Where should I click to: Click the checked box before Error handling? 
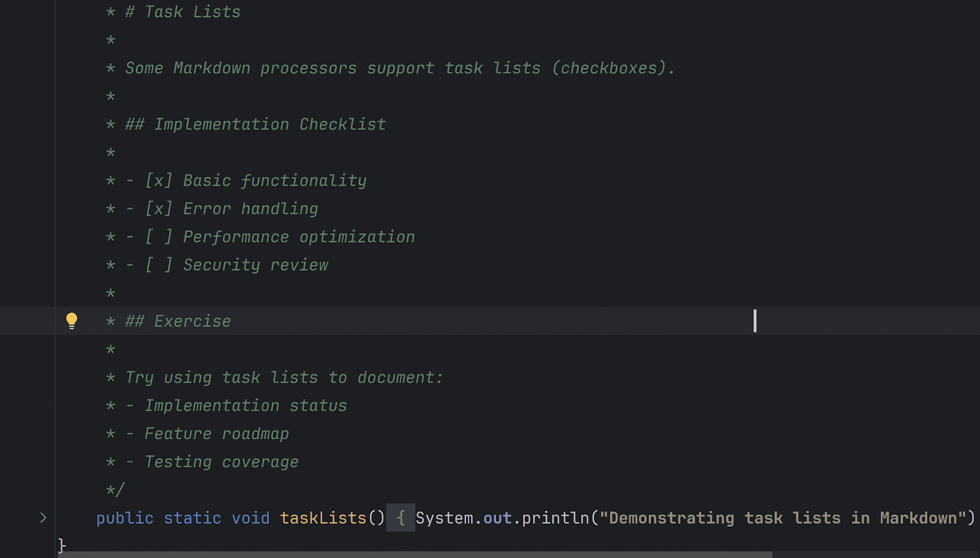(159, 209)
